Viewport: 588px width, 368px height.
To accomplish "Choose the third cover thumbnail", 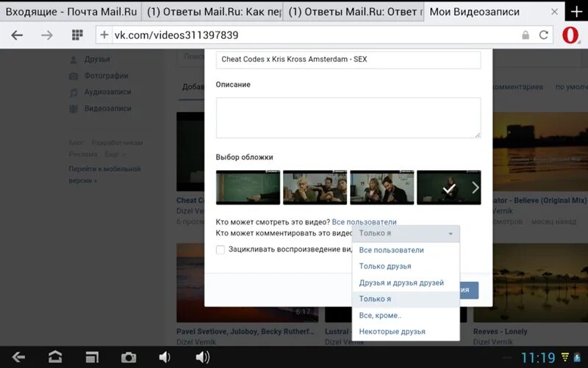I will coord(381,188).
